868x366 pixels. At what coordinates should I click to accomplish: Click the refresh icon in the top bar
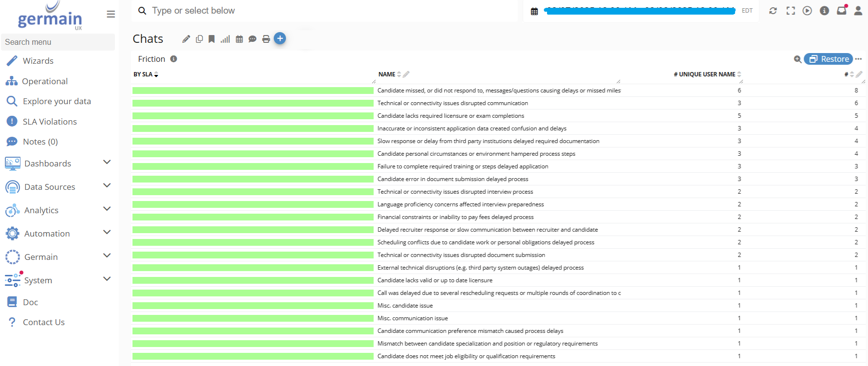773,11
